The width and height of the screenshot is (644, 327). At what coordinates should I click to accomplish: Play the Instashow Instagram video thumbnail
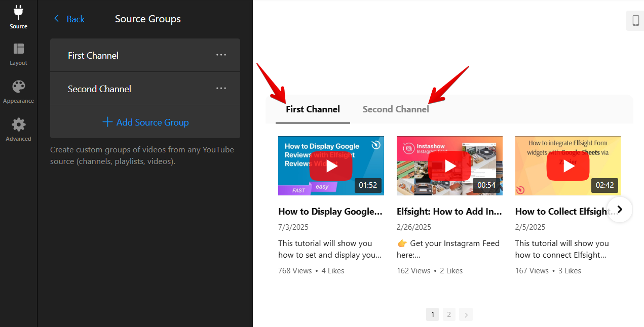(x=449, y=166)
